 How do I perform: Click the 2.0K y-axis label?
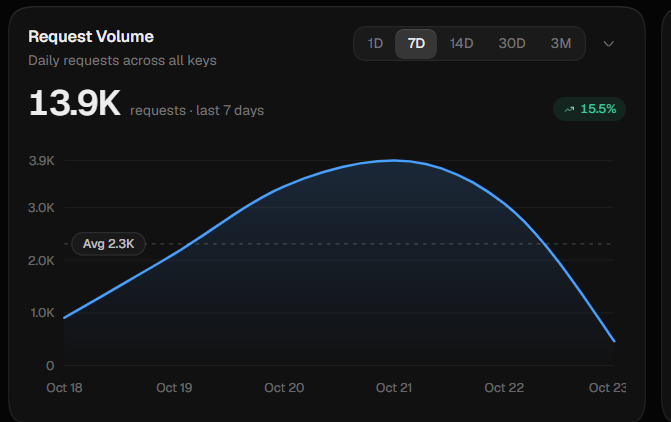tap(42, 261)
